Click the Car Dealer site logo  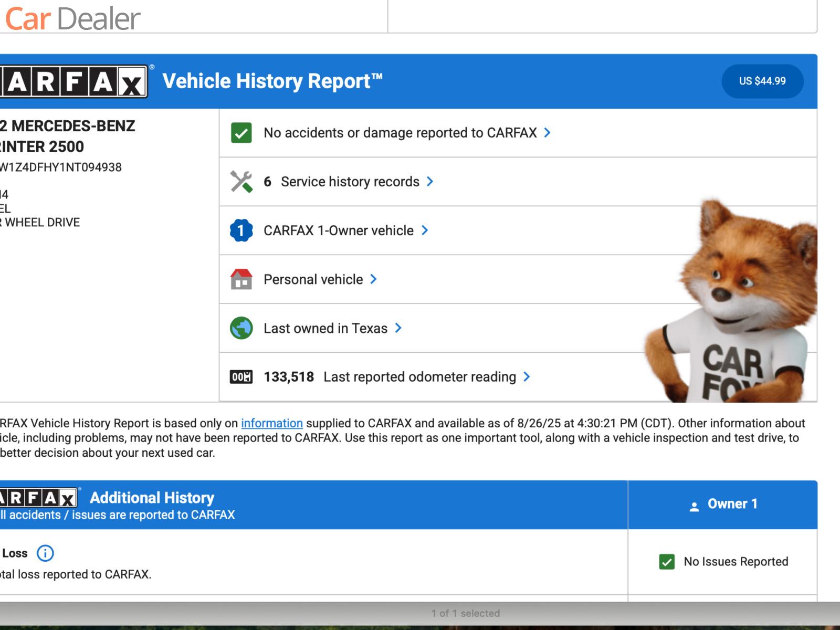coord(72,19)
